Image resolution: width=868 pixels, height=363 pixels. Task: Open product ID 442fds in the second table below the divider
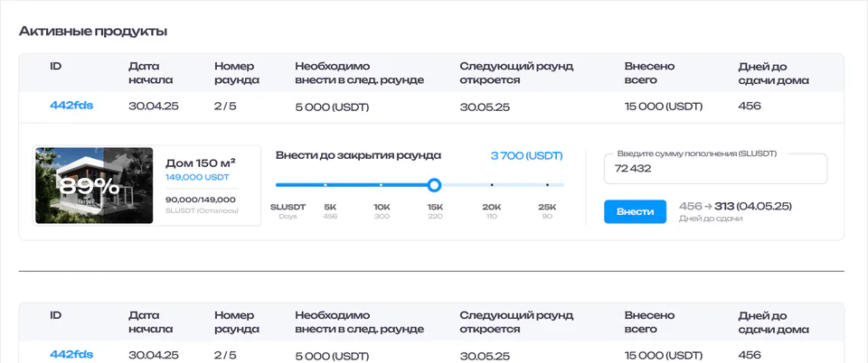(71, 355)
